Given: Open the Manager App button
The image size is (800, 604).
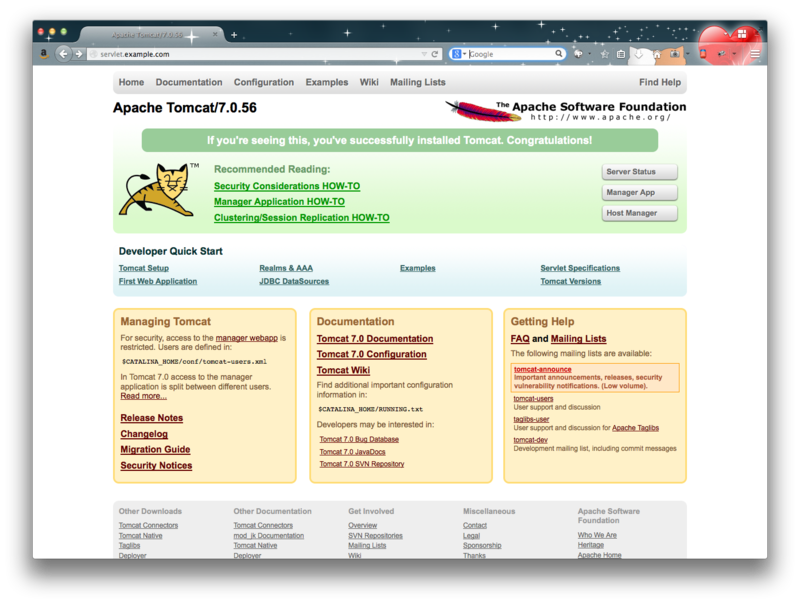Looking at the screenshot, I should (x=639, y=193).
